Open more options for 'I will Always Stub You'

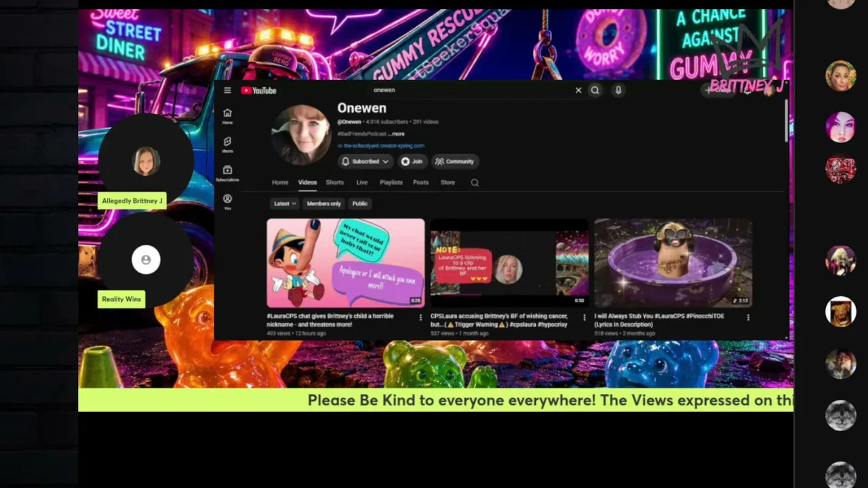[748, 317]
